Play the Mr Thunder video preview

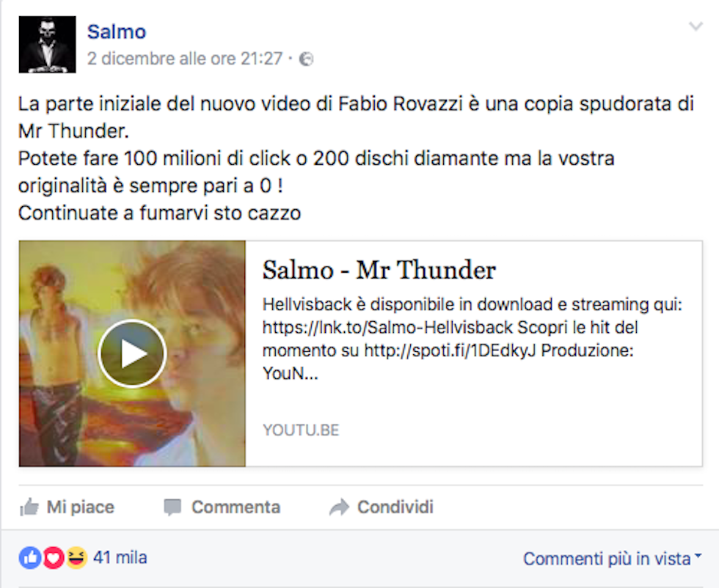click(x=132, y=353)
